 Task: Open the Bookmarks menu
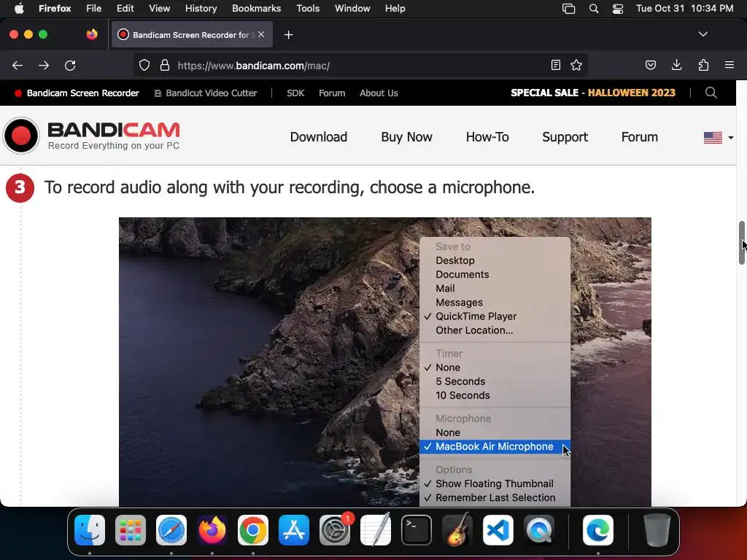pyautogui.click(x=256, y=8)
